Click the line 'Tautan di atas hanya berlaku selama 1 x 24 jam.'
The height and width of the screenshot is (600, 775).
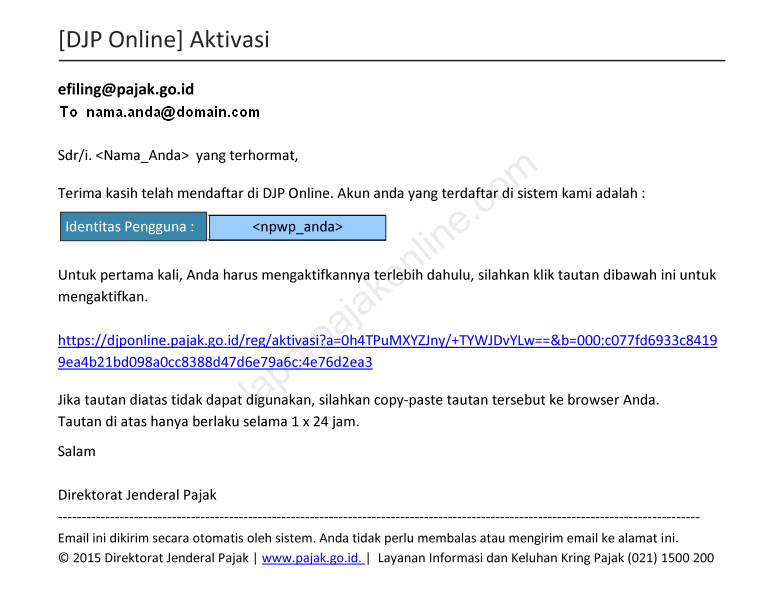click(209, 422)
